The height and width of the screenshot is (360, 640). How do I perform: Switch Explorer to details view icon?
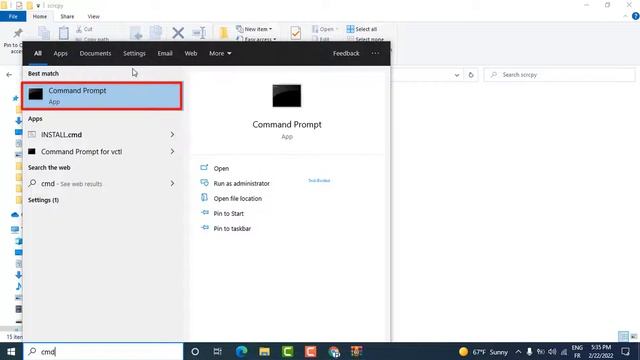pos(623,336)
